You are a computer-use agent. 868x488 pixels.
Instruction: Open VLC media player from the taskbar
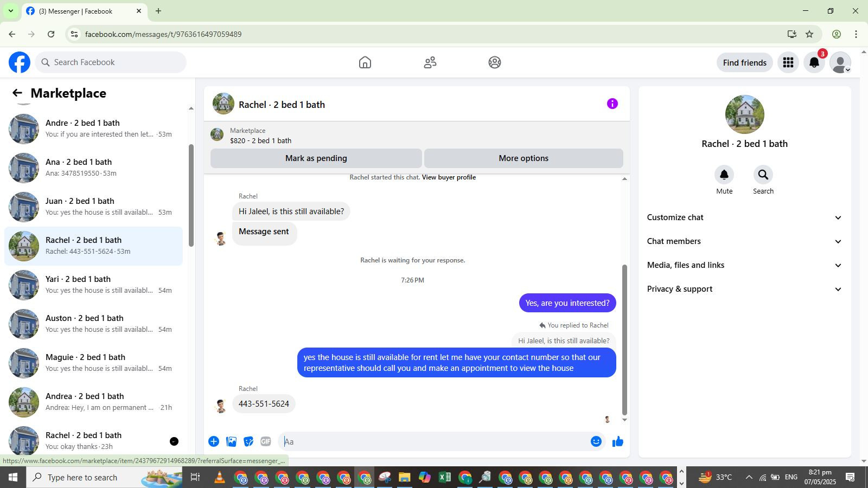click(x=220, y=477)
